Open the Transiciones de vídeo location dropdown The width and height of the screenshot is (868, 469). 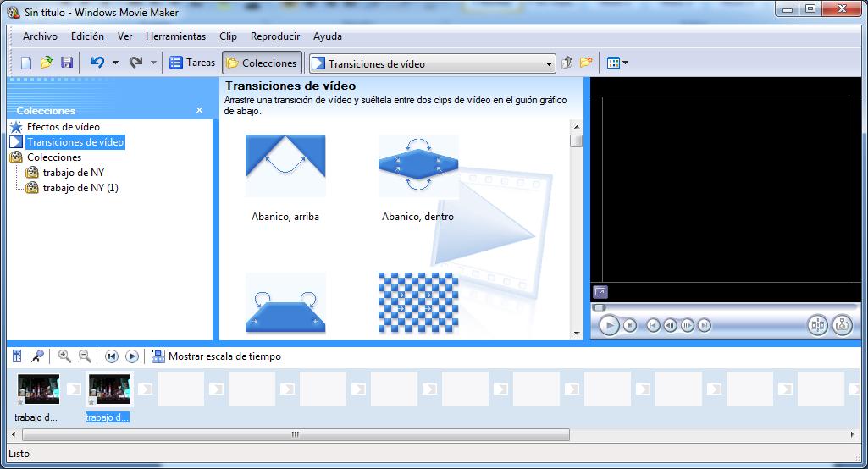(549, 63)
